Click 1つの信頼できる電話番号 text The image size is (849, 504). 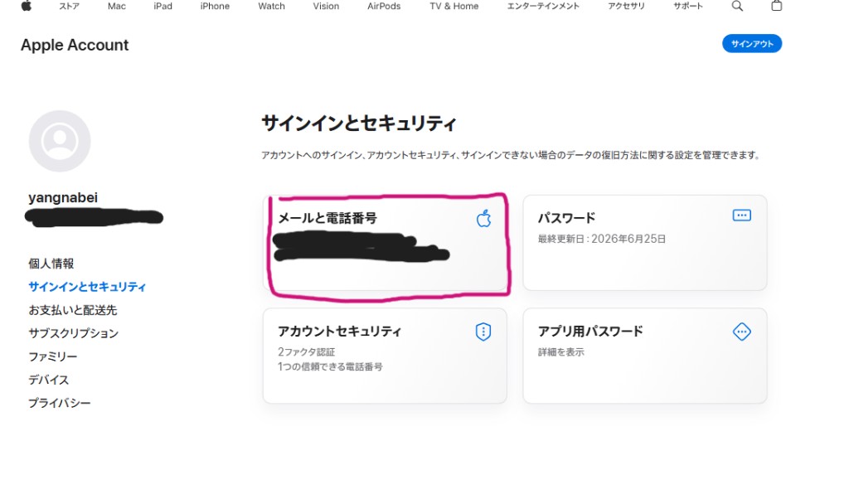330,366
